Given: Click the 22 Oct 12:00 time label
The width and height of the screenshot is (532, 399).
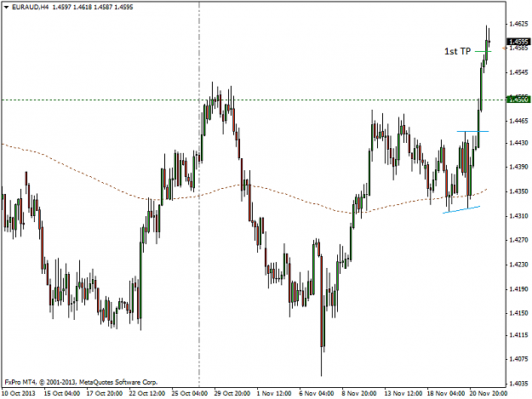Looking at the screenshot, I should pyautogui.click(x=147, y=393).
